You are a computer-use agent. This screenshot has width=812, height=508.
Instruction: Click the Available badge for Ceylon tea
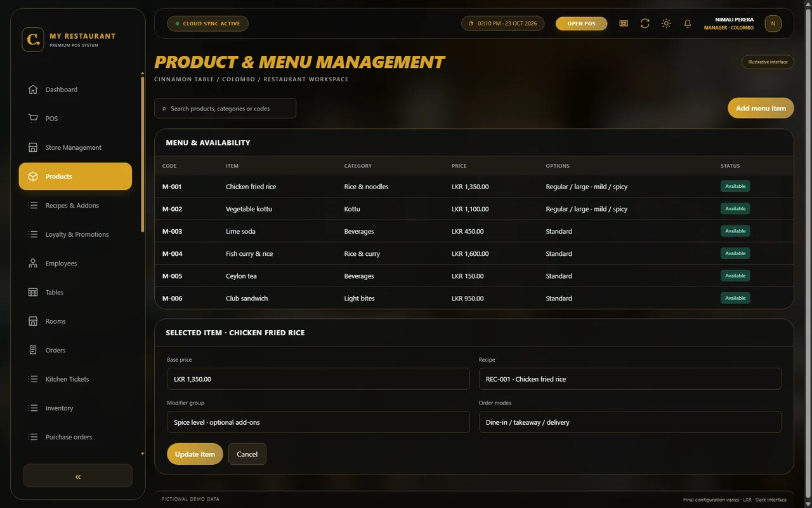(735, 276)
